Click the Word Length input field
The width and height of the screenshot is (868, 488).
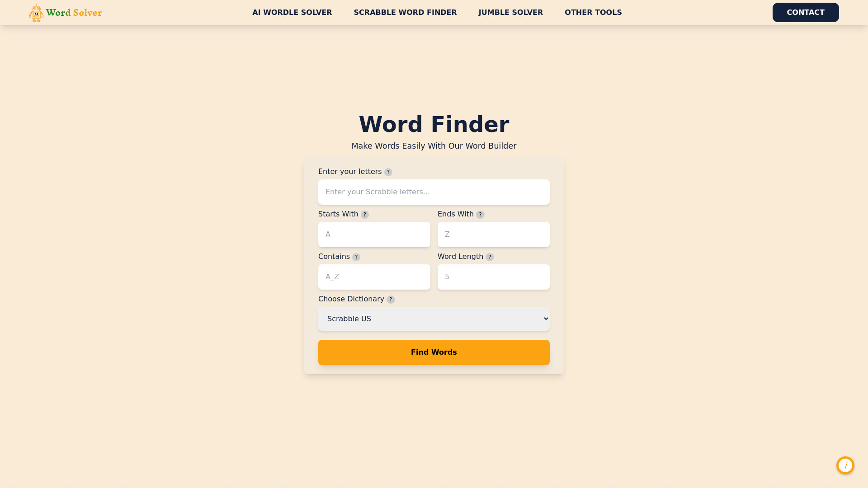tap(494, 277)
